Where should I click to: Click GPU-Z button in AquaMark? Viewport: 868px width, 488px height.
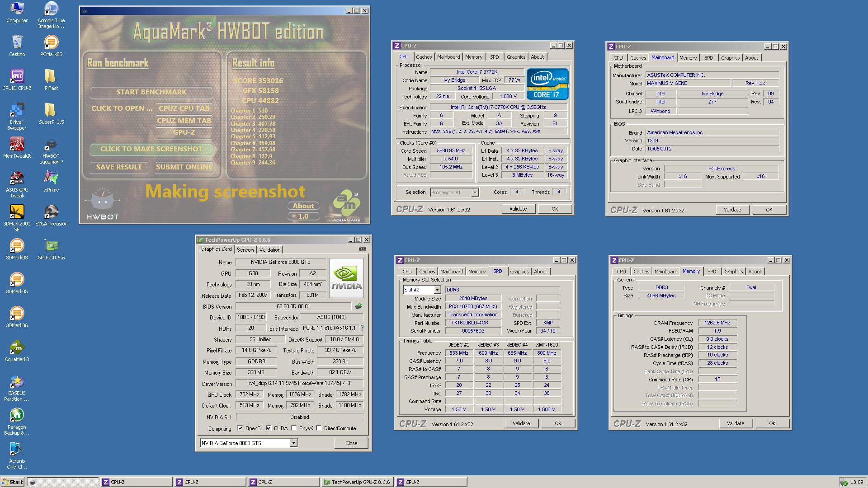pyautogui.click(x=184, y=132)
